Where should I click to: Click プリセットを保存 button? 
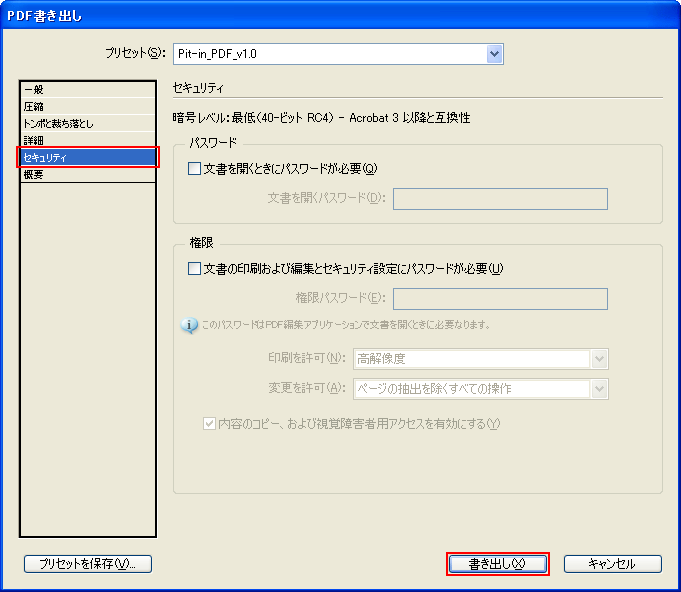coord(87,564)
